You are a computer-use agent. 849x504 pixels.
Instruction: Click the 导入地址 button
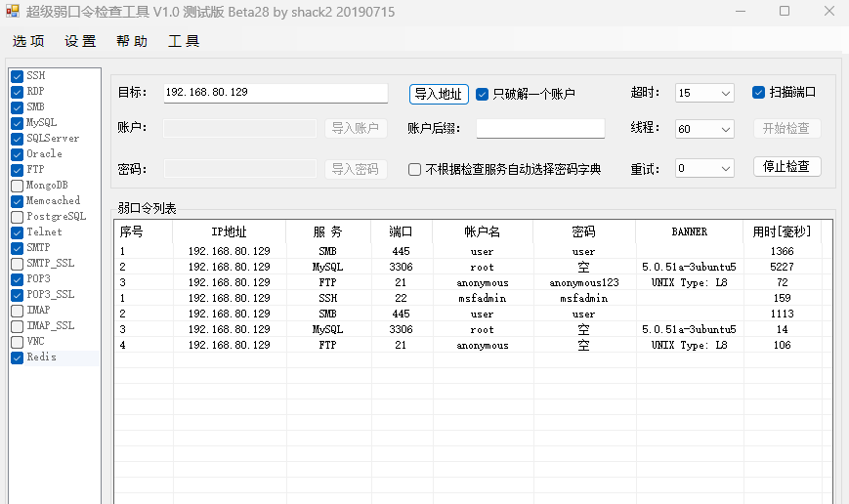(438, 94)
